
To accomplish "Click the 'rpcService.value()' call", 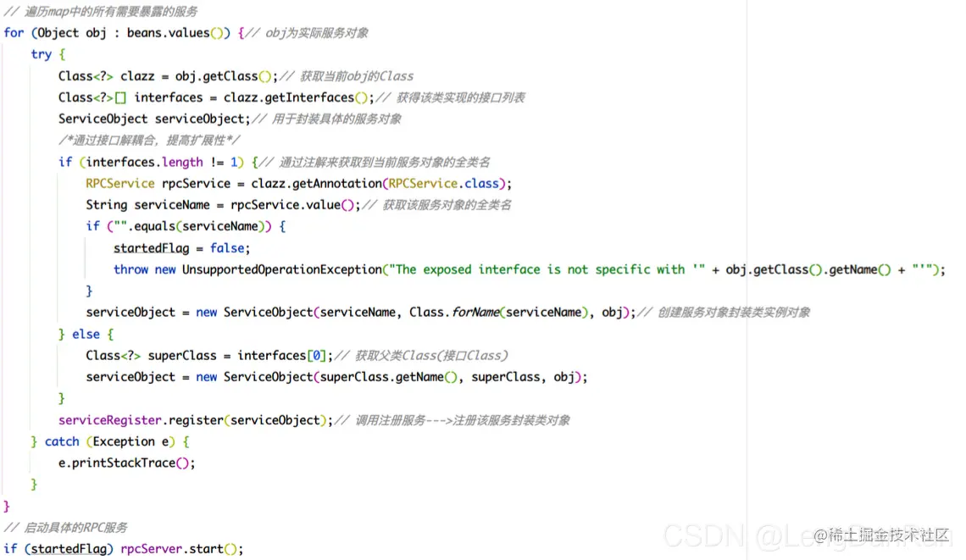I will [x=292, y=205].
